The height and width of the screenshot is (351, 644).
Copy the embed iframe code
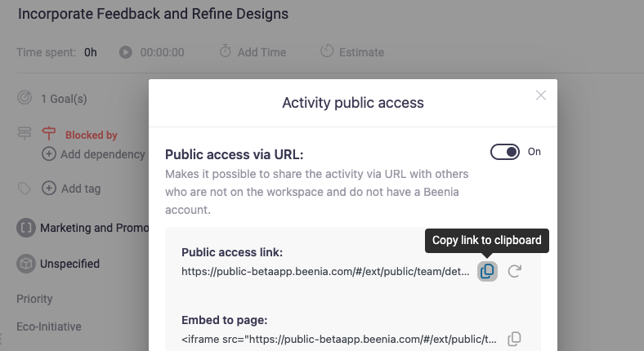[514, 339]
